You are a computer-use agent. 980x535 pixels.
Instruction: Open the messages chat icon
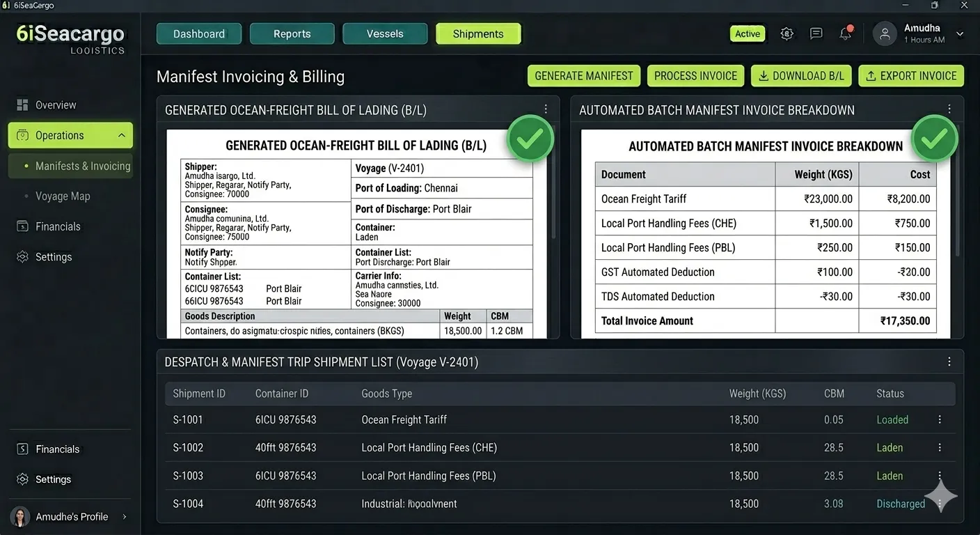pos(816,33)
